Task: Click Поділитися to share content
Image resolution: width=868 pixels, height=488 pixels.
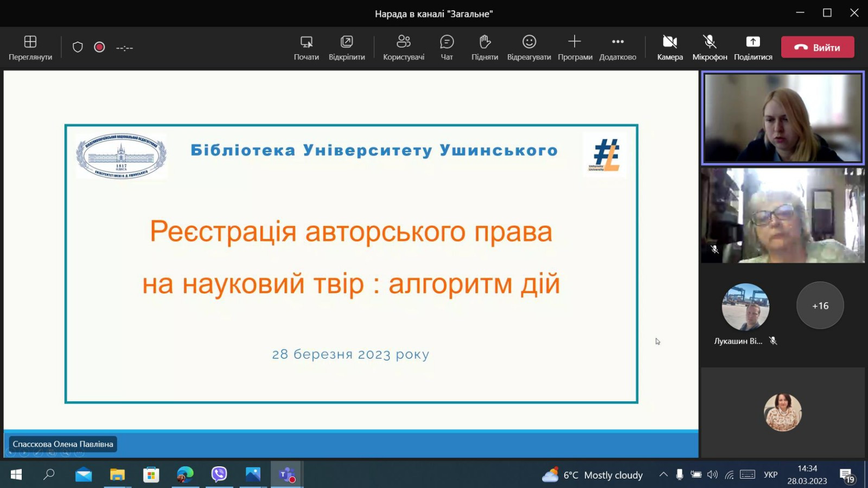Action: pyautogui.click(x=753, y=48)
